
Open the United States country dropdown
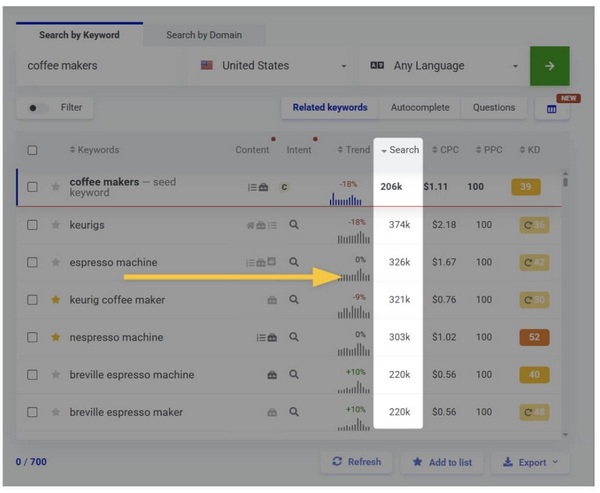(x=273, y=66)
